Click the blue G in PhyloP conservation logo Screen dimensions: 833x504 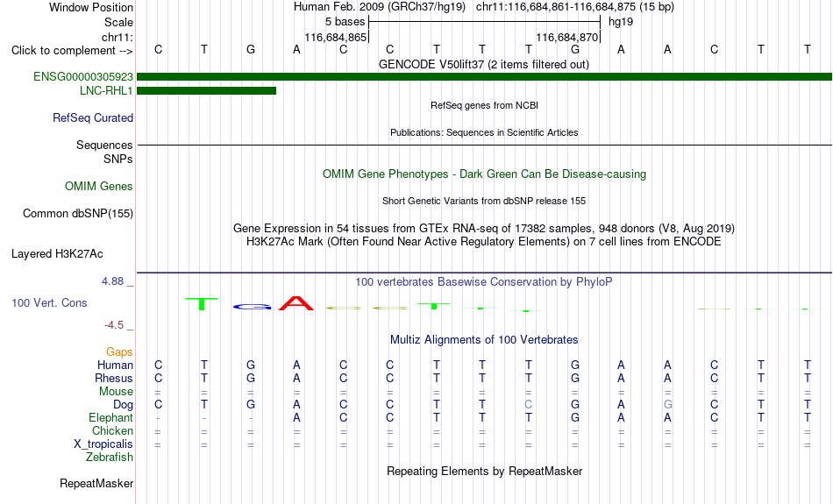253,307
